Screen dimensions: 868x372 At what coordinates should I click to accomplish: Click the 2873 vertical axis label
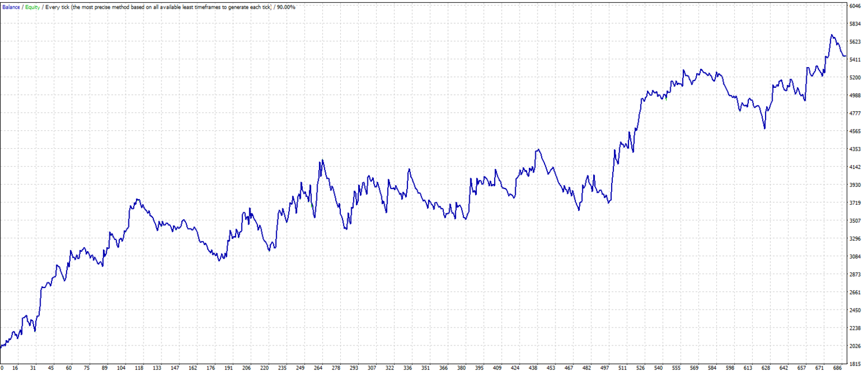point(855,274)
